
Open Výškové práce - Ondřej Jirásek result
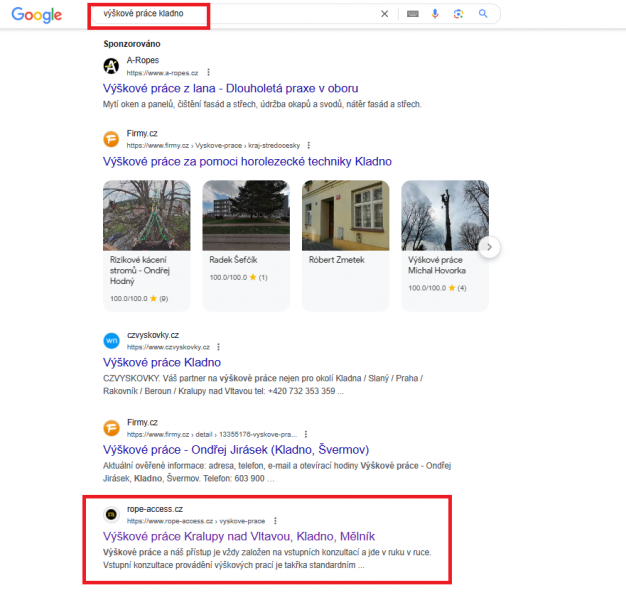(236, 450)
